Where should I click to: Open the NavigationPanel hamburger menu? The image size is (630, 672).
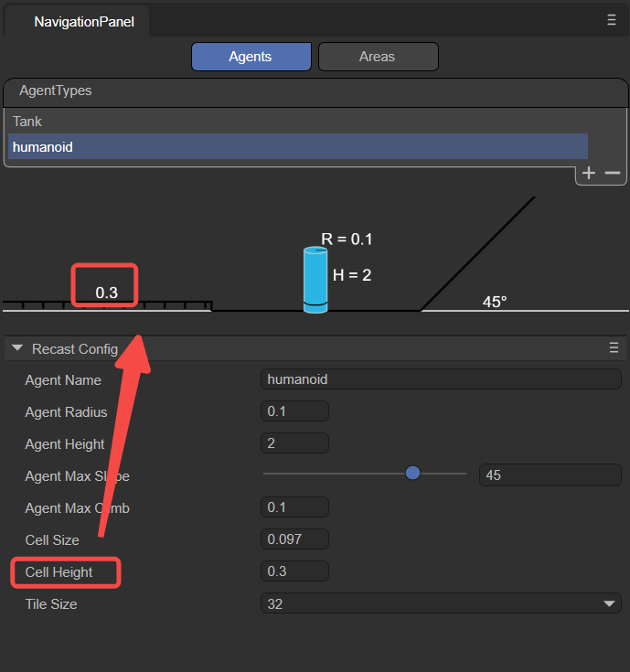612,20
